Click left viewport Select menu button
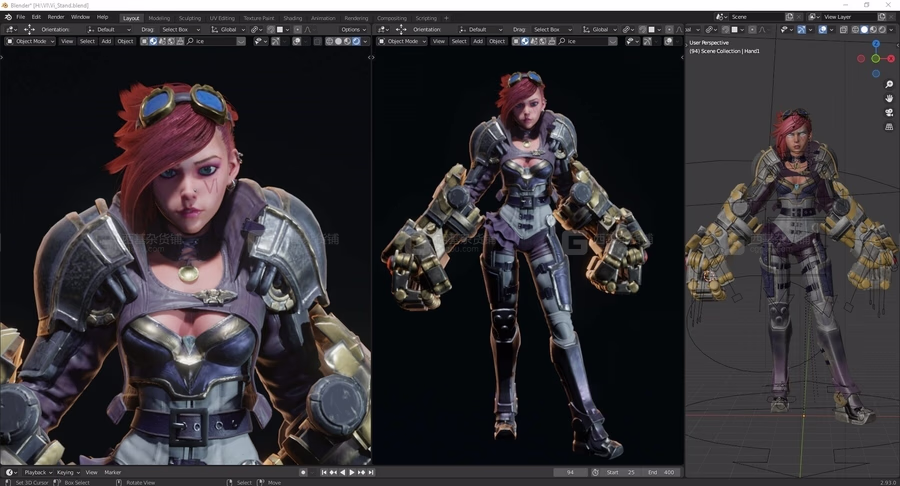 (87, 41)
